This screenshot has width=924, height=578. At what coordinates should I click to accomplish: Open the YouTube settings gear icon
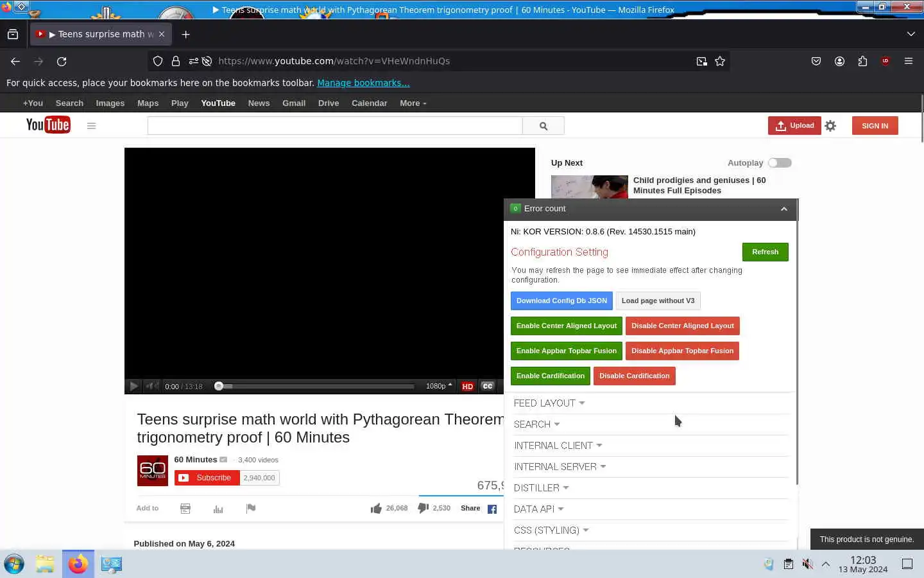click(830, 126)
